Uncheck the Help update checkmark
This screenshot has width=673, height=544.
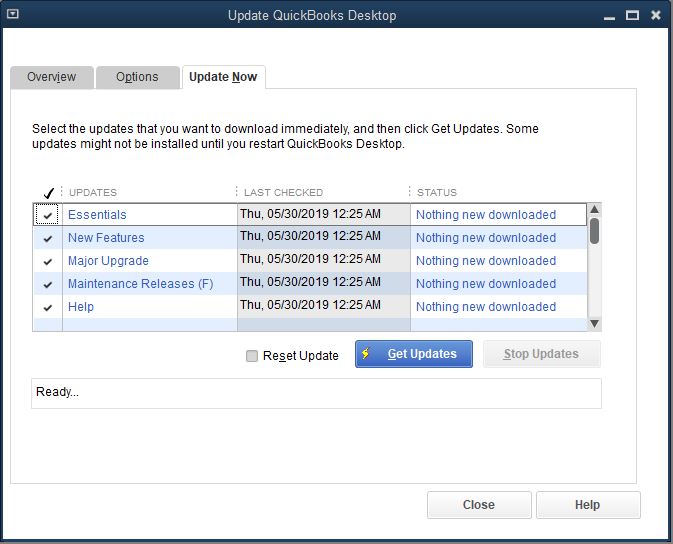pos(48,307)
